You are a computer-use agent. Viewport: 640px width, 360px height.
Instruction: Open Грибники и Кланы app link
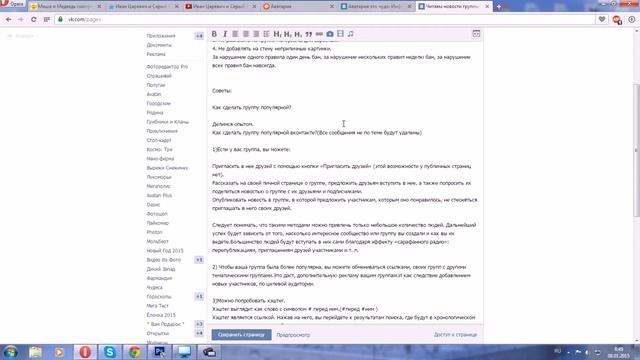tap(167, 122)
